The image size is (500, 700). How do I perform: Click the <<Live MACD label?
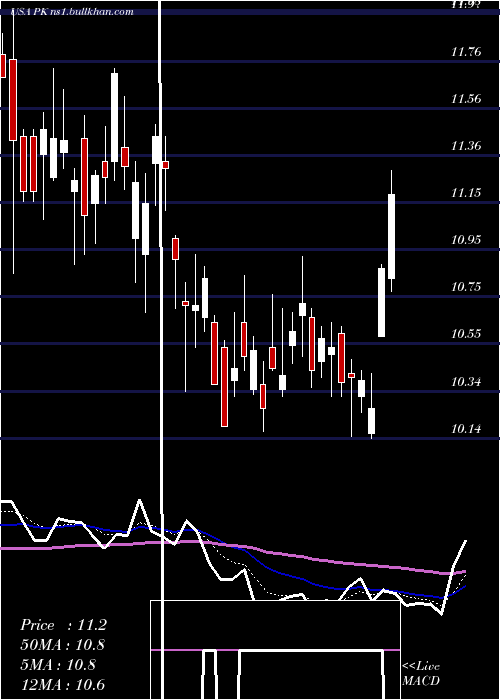tap(421, 673)
